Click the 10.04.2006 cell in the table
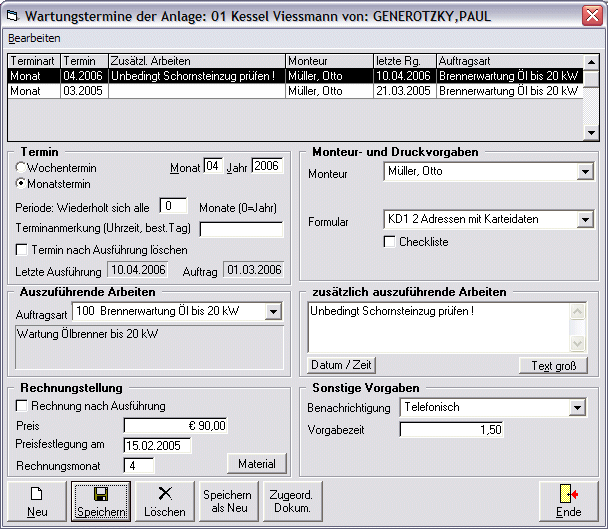This screenshot has width=608, height=529. point(404,76)
